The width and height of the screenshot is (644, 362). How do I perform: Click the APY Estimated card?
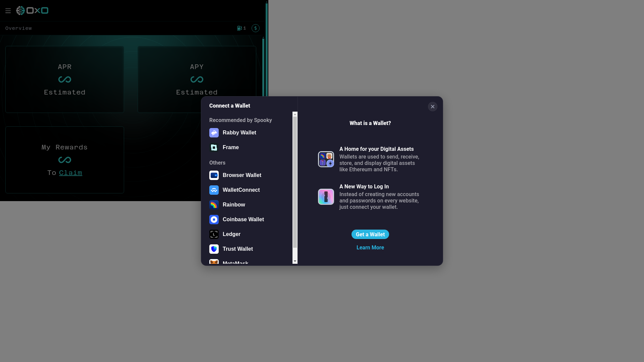[197, 79]
